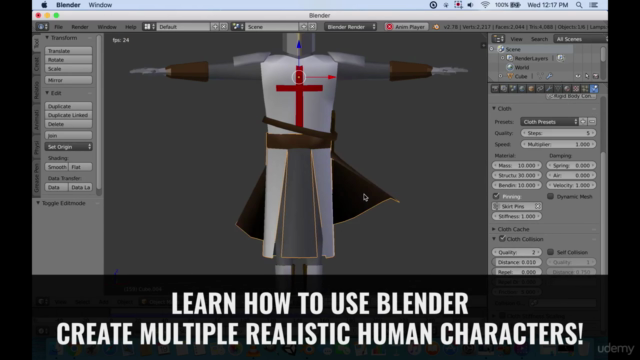Screen dimensions: 640x360
Task: Collapse the Cloth panel
Action: (494, 109)
